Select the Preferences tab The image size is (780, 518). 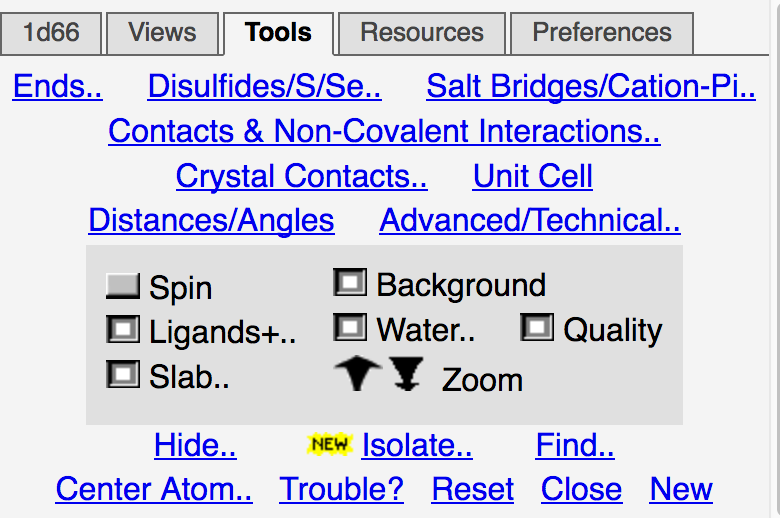(x=602, y=33)
